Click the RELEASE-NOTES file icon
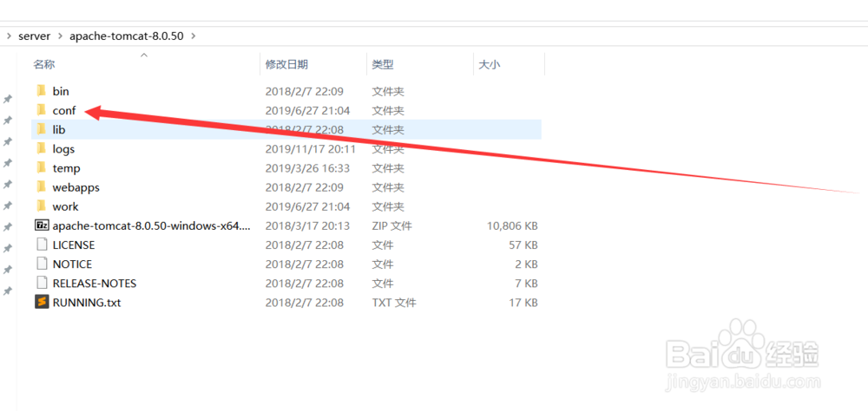This screenshot has height=411, width=868. tap(42, 284)
